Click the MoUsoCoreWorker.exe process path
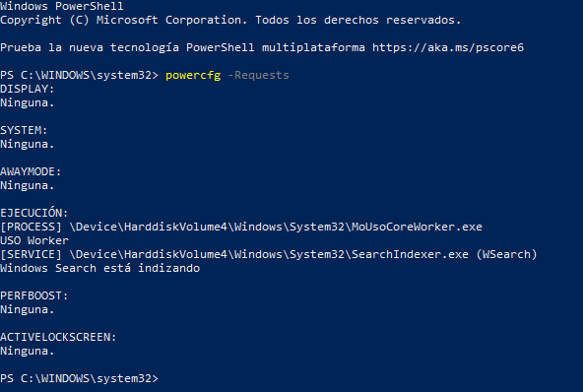This screenshot has height=392, width=583. click(x=276, y=227)
